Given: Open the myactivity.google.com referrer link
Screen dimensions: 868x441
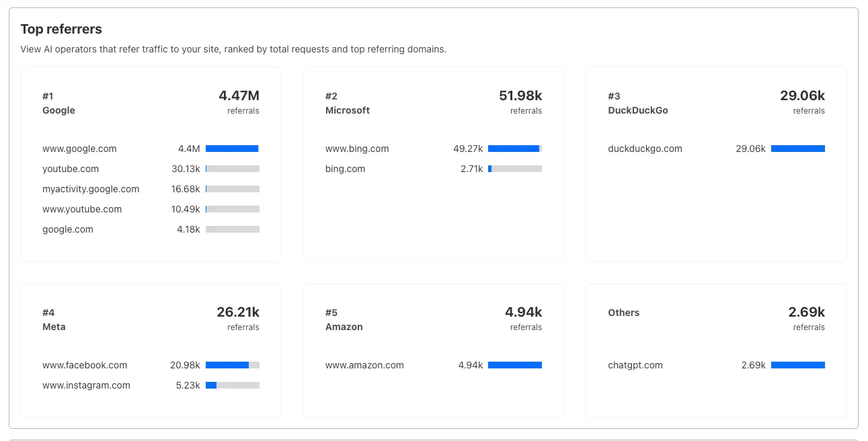Looking at the screenshot, I should tap(90, 189).
